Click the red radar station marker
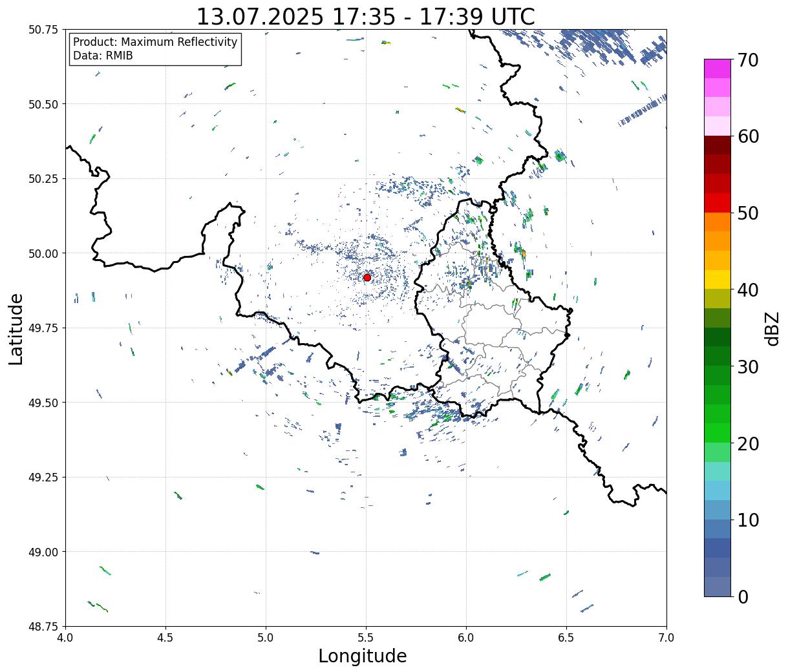The image size is (788, 672). pyautogui.click(x=367, y=277)
